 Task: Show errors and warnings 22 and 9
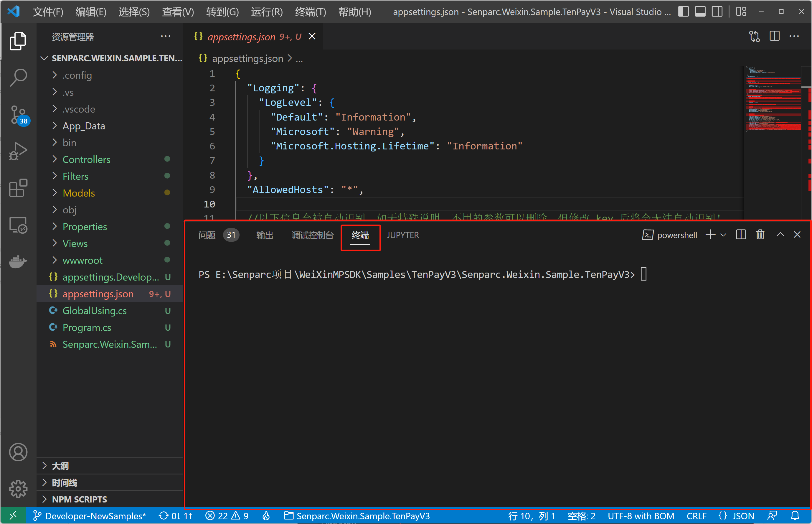click(x=227, y=516)
